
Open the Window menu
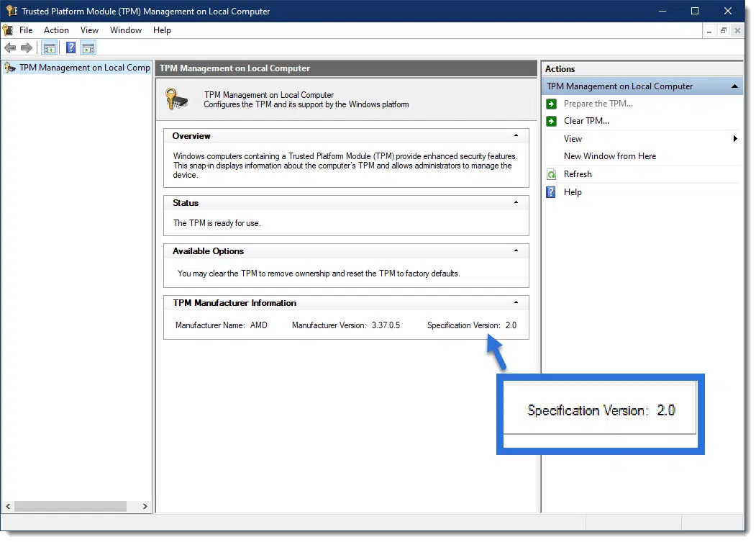(x=126, y=30)
